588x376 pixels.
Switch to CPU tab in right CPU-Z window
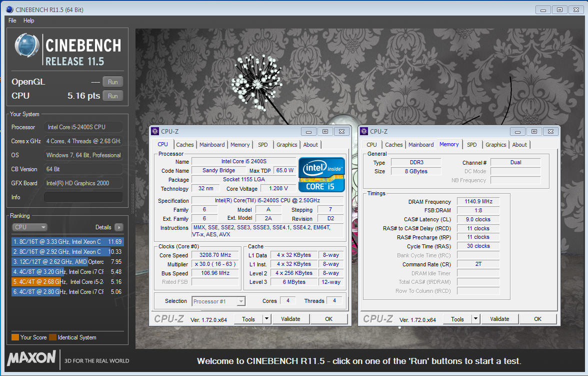click(371, 145)
